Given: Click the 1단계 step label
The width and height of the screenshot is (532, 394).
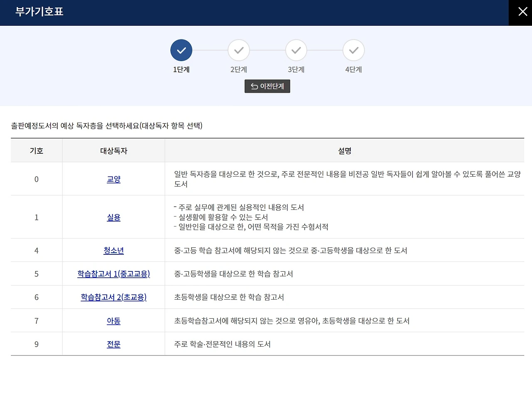Looking at the screenshot, I should coord(181,70).
